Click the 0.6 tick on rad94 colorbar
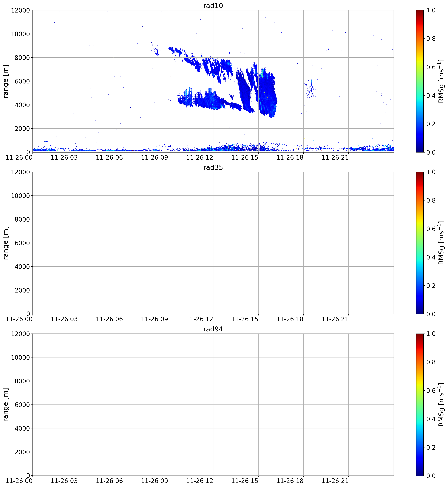 click(x=431, y=390)
